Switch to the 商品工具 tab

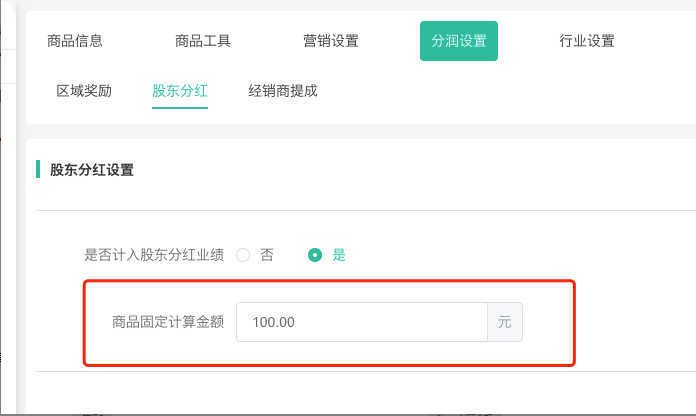[x=203, y=41]
